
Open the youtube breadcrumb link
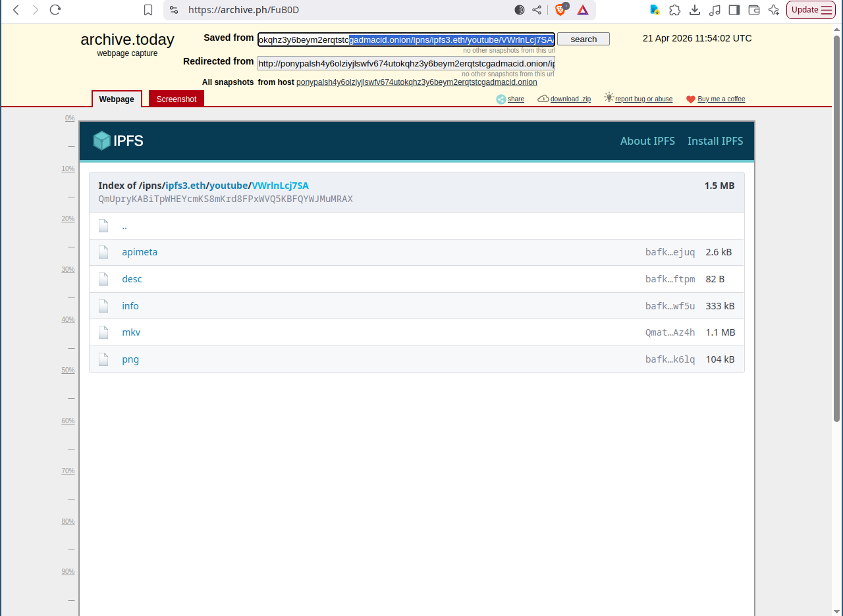229,186
